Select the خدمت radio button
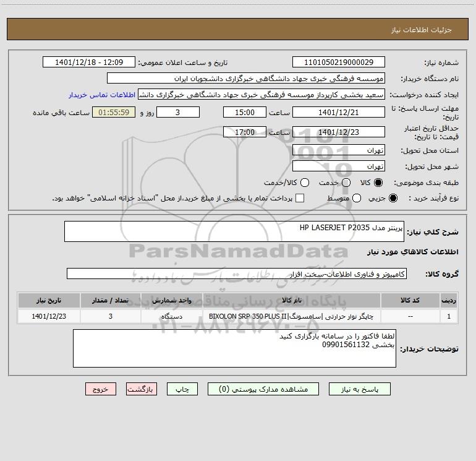476x461 pixels. pos(346,183)
